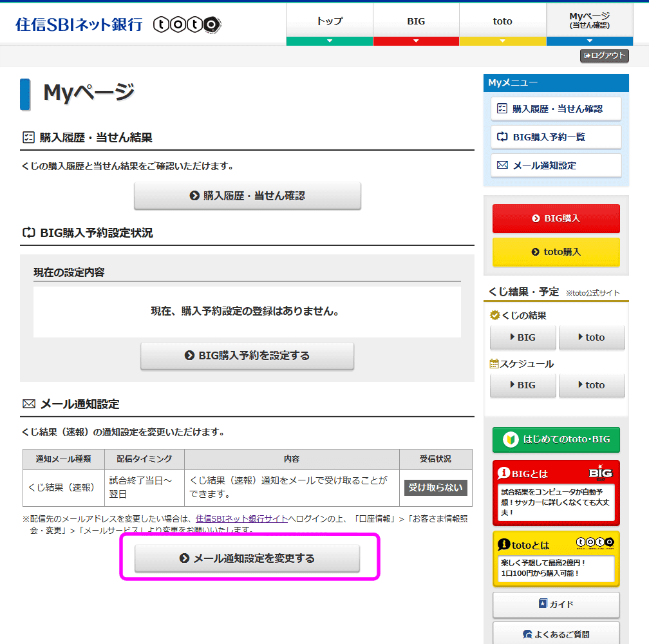The width and height of the screenshot is (649, 644).
Task: Click the ※toto公式サイト note text
Action: (593, 293)
